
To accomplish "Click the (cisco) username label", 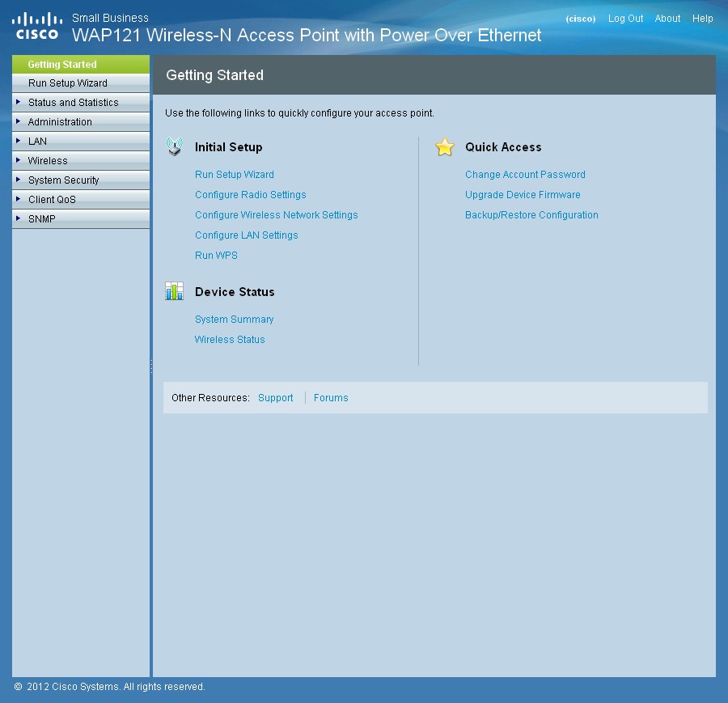I will click(580, 19).
